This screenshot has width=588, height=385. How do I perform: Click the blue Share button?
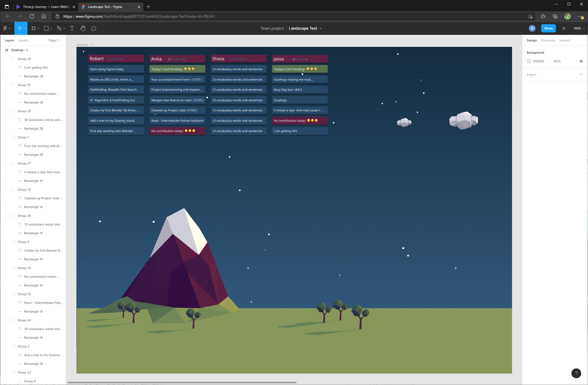(x=548, y=28)
